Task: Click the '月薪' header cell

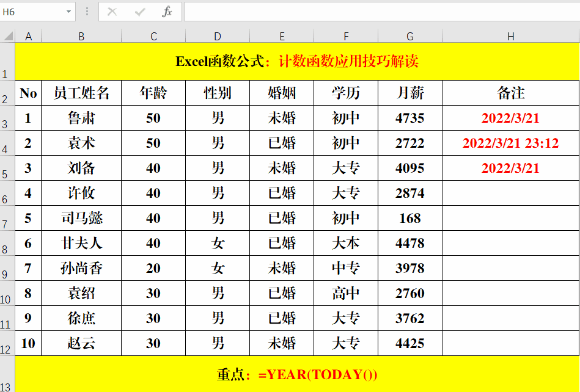Action: coord(410,93)
